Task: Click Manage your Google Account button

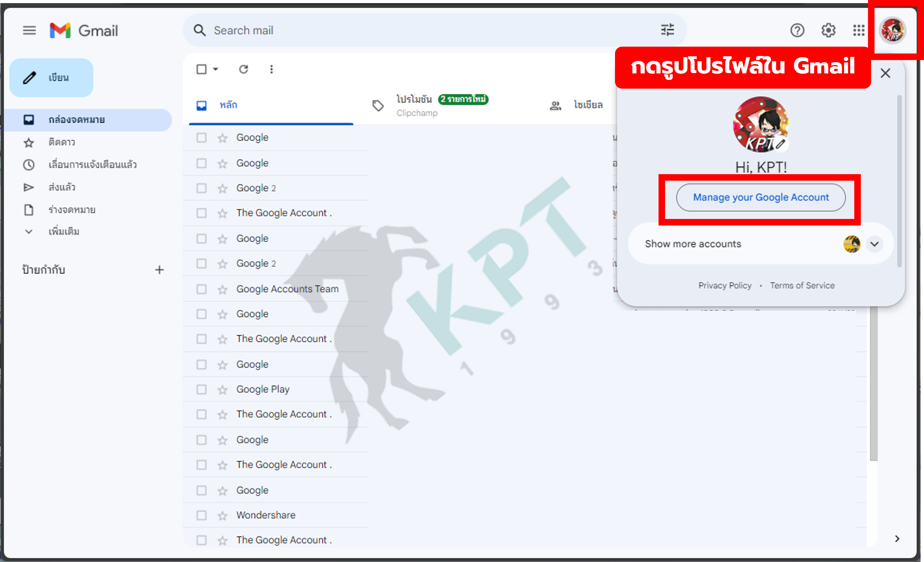Action: click(x=761, y=197)
